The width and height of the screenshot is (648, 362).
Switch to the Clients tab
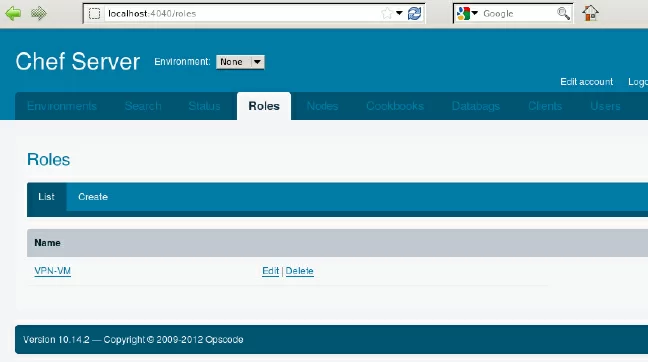(x=545, y=106)
